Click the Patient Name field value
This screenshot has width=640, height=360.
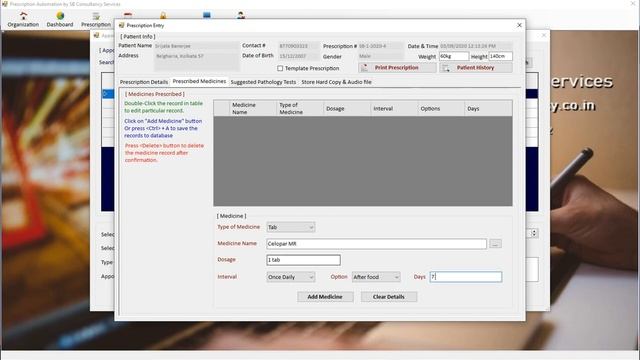point(197,46)
